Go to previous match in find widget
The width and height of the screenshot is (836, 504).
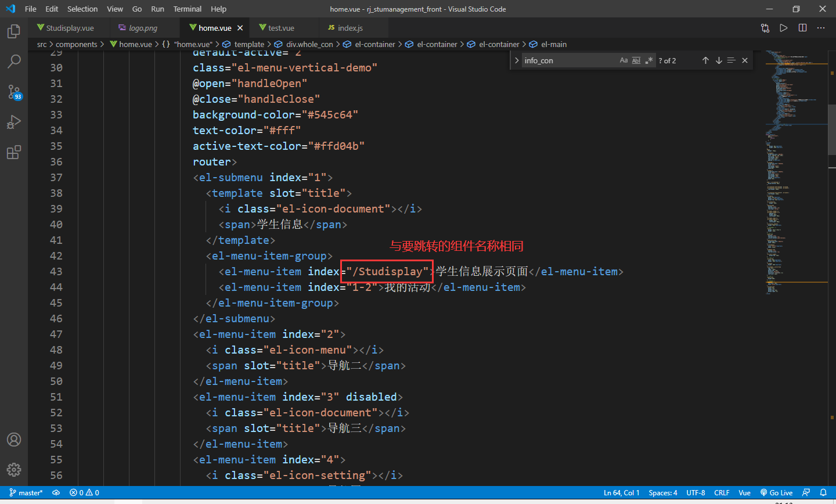(705, 60)
